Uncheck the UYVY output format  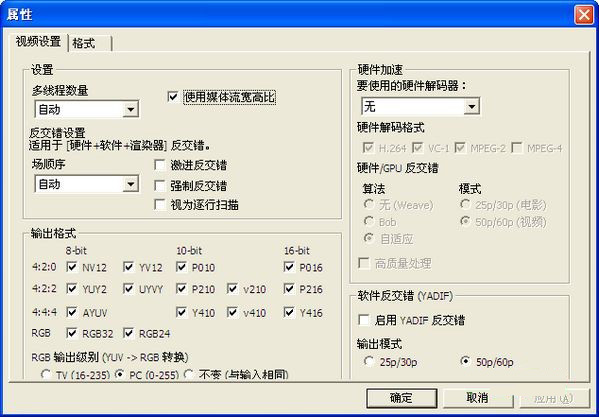click(128, 289)
